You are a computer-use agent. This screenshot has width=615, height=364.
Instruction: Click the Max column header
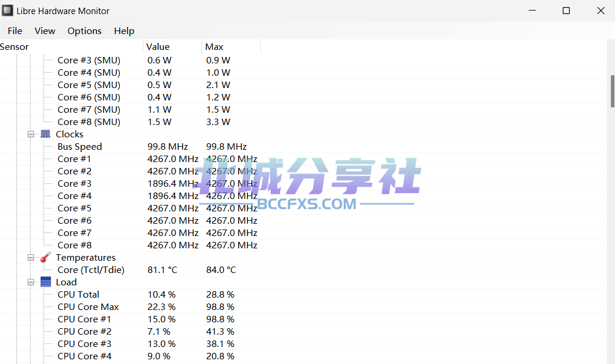pos(231,46)
